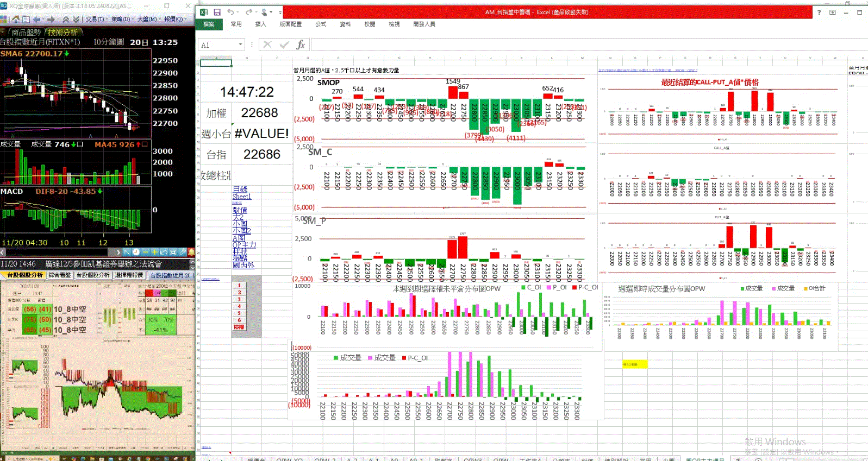Click the plus zoom-in icon under XQ chart
Image resolution: width=868 pixels, height=461 pixels.
pos(154,252)
